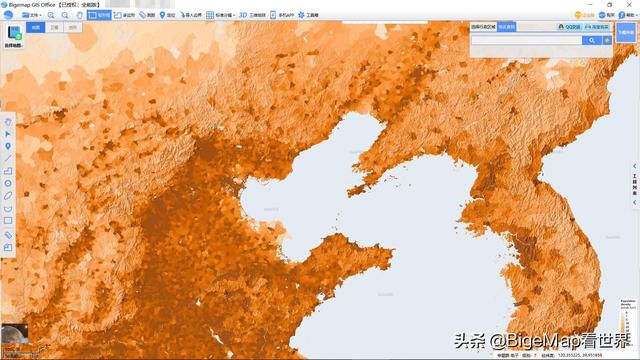640x360 pixels.
Task: Select the zoom in magnifier tool
Action: [51, 15]
